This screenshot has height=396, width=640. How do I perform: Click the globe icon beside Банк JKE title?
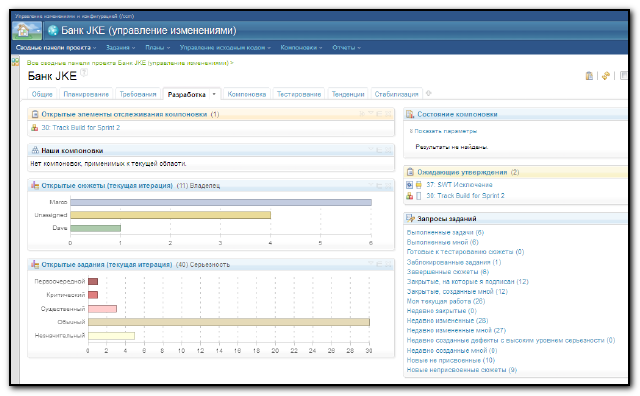[53, 31]
